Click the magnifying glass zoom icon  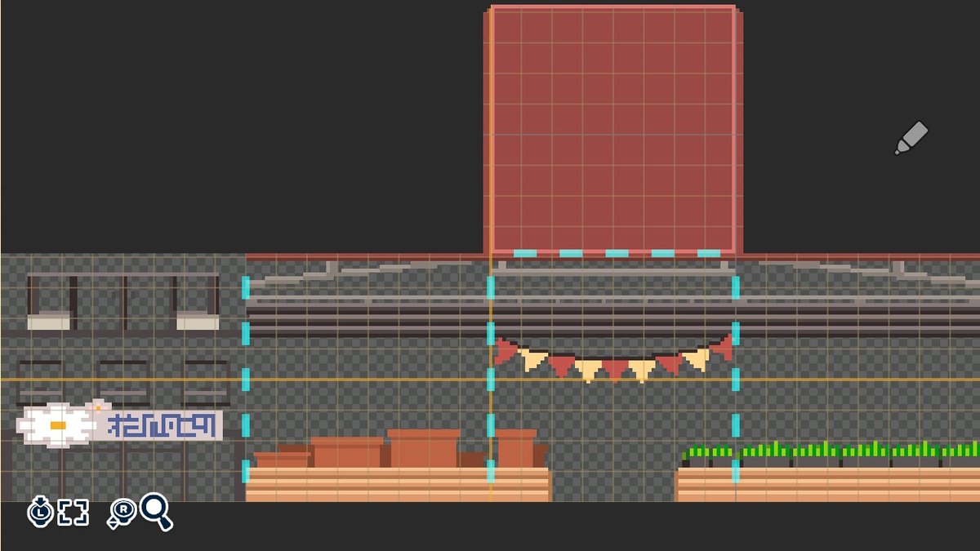(x=156, y=511)
